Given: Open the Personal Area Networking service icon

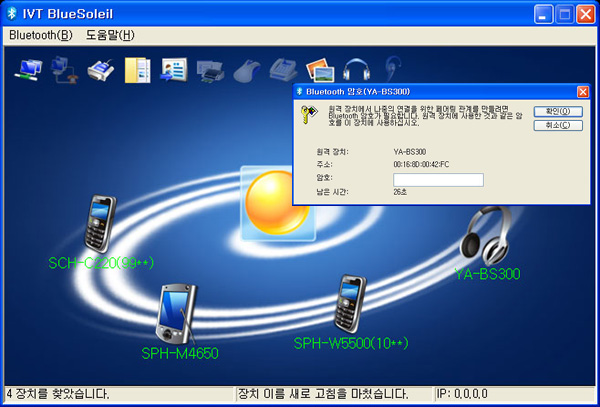Looking at the screenshot, I should pos(28,70).
